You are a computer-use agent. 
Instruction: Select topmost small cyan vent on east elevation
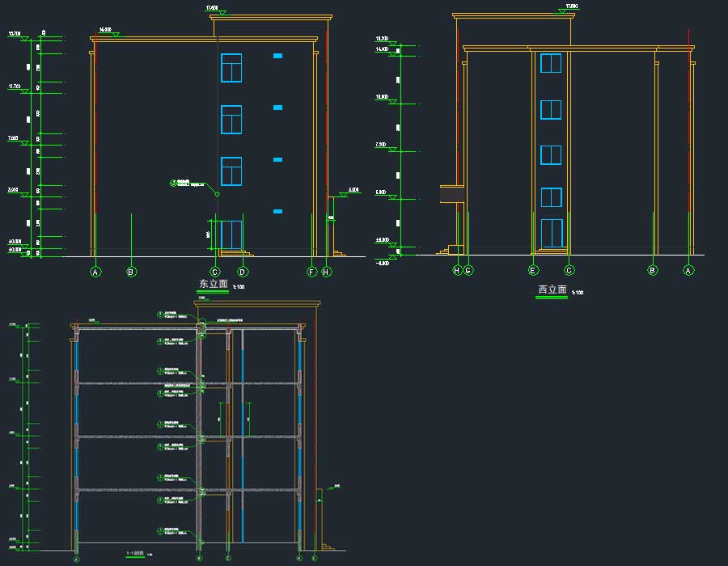278,56
